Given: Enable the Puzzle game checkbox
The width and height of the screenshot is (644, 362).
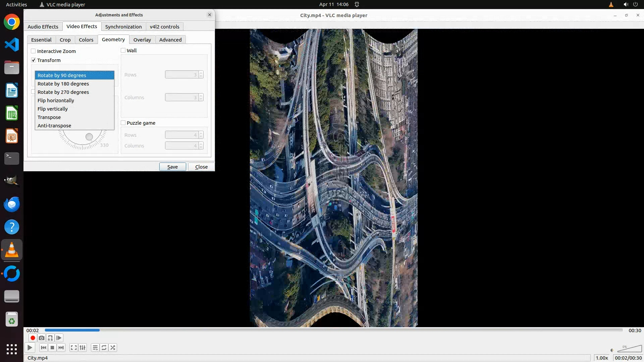Looking at the screenshot, I should 123,123.
